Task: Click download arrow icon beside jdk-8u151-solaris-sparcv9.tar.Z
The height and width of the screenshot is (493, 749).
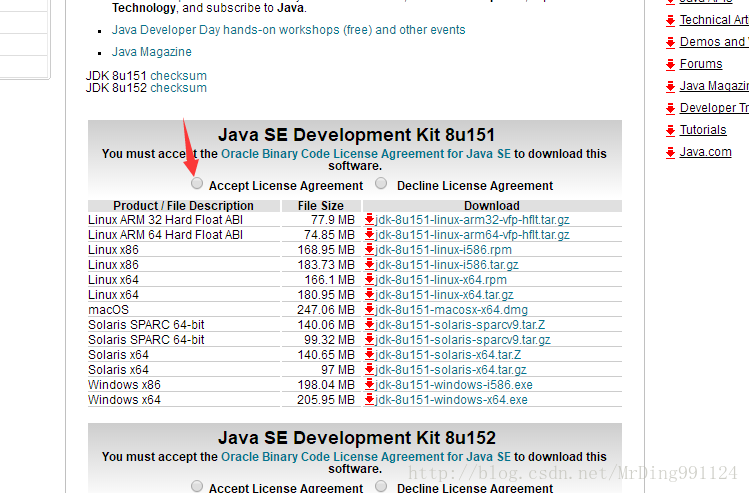Action: 369,325
